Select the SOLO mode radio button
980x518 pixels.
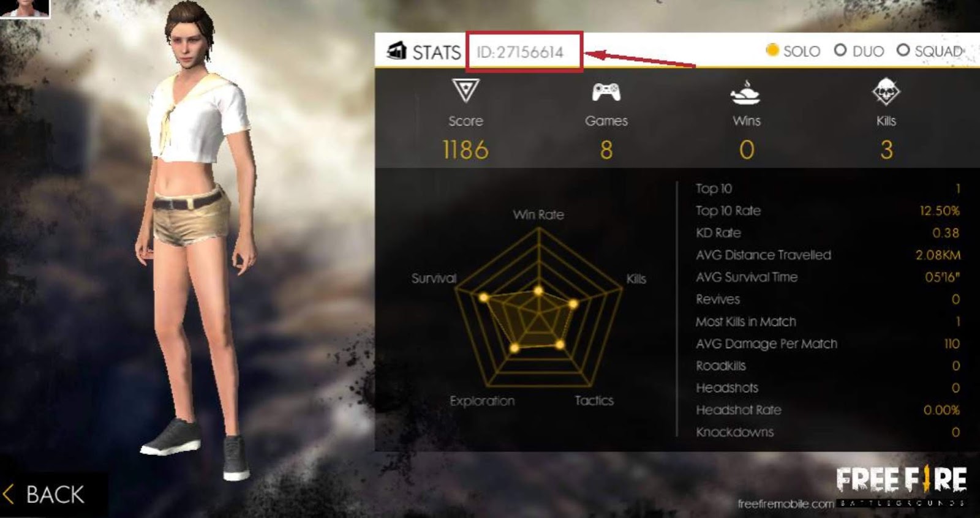(772, 50)
